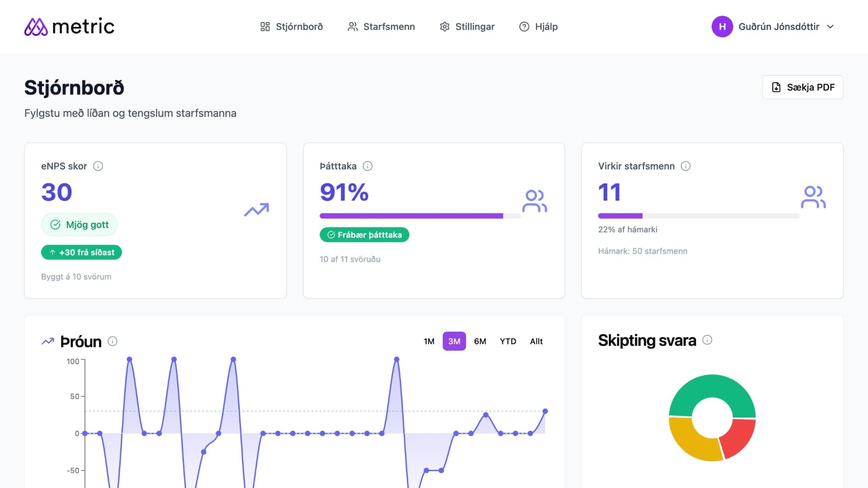
Task: Go to Stillingar in top navigation
Action: [x=467, y=27]
